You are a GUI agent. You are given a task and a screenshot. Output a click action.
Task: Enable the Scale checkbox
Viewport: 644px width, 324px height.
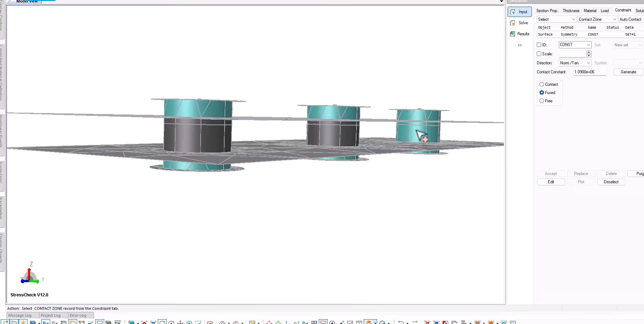(539, 54)
